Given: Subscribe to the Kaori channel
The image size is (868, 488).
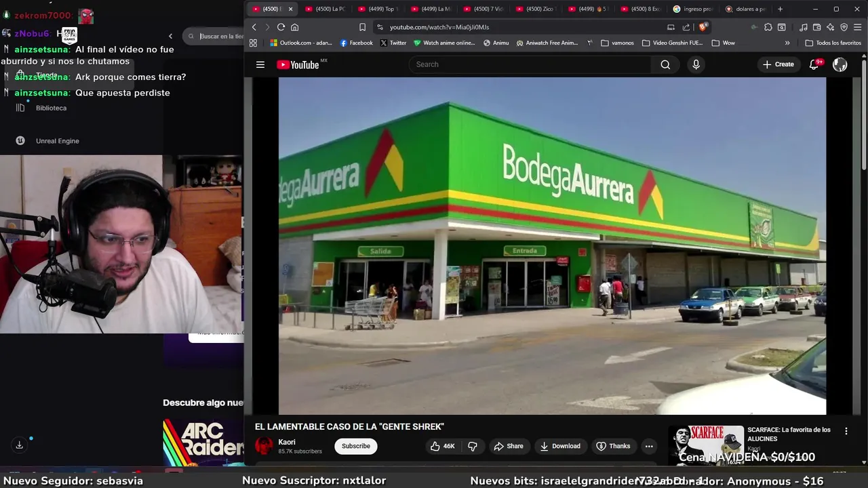Looking at the screenshot, I should pyautogui.click(x=356, y=446).
